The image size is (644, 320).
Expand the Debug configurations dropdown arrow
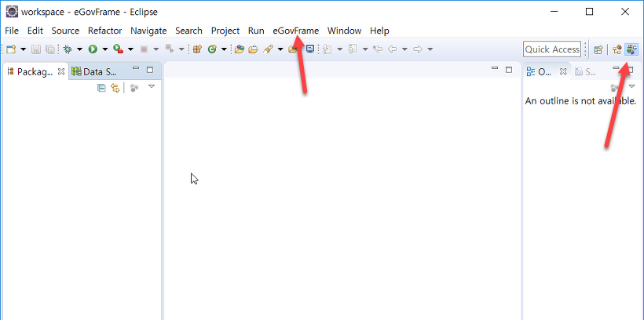point(79,49)
